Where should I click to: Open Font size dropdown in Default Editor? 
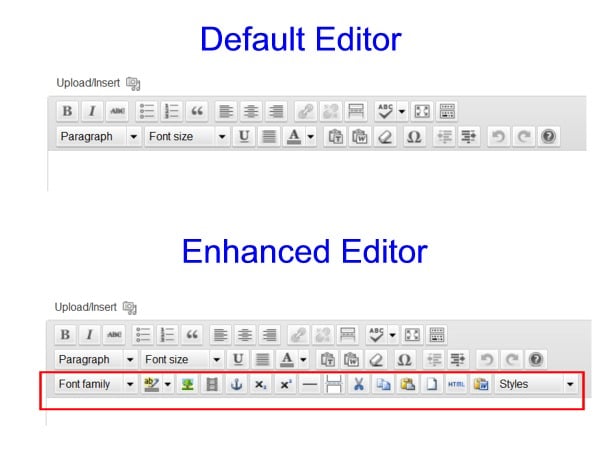click(x=186, y=136)
